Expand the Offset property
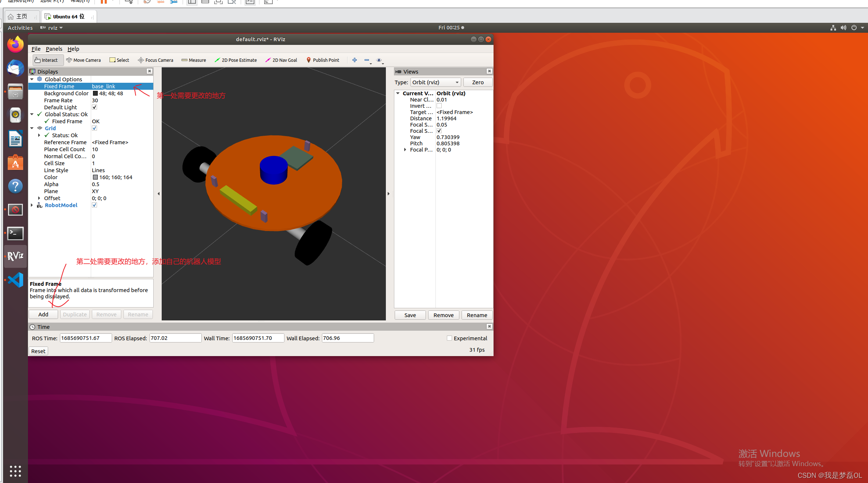Viewport: 868px width, 483px height. coord(39,198)
